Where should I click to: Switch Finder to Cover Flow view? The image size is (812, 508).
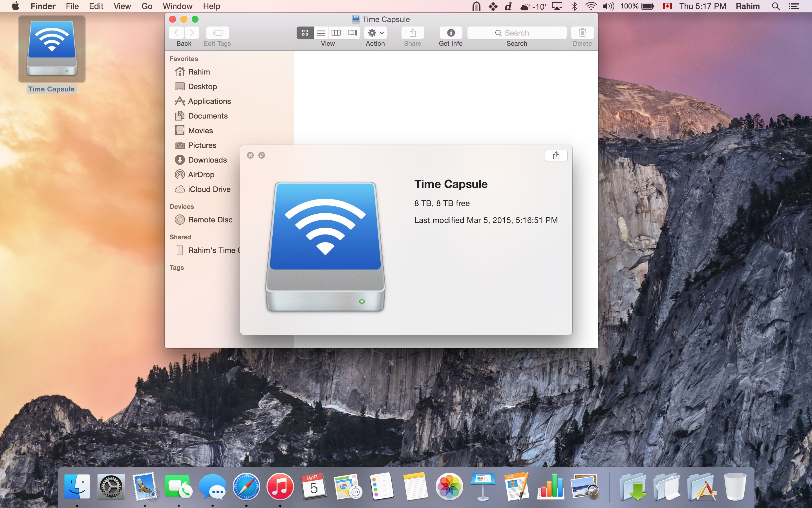(352, 32)
